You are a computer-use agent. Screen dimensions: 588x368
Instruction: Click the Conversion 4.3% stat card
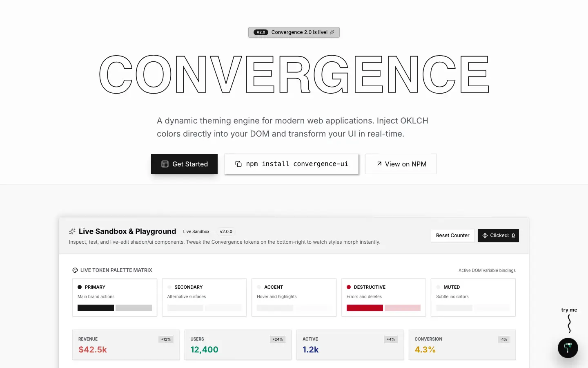462,345
